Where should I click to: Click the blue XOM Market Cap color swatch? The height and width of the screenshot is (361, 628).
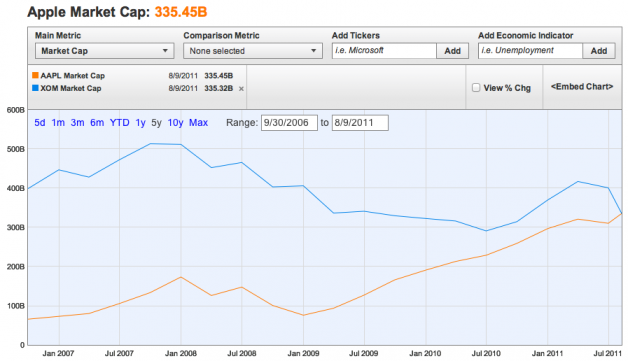35,88
